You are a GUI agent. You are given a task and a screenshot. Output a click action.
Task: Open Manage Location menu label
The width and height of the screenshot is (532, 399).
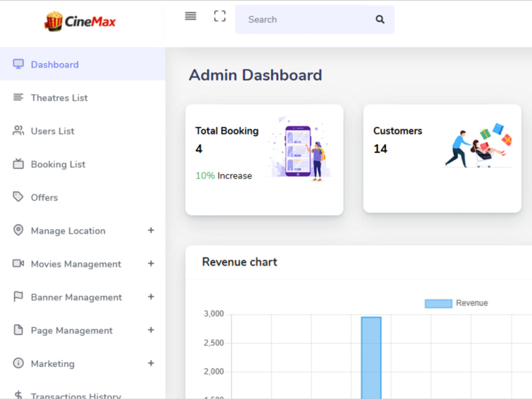click(68, 231)
